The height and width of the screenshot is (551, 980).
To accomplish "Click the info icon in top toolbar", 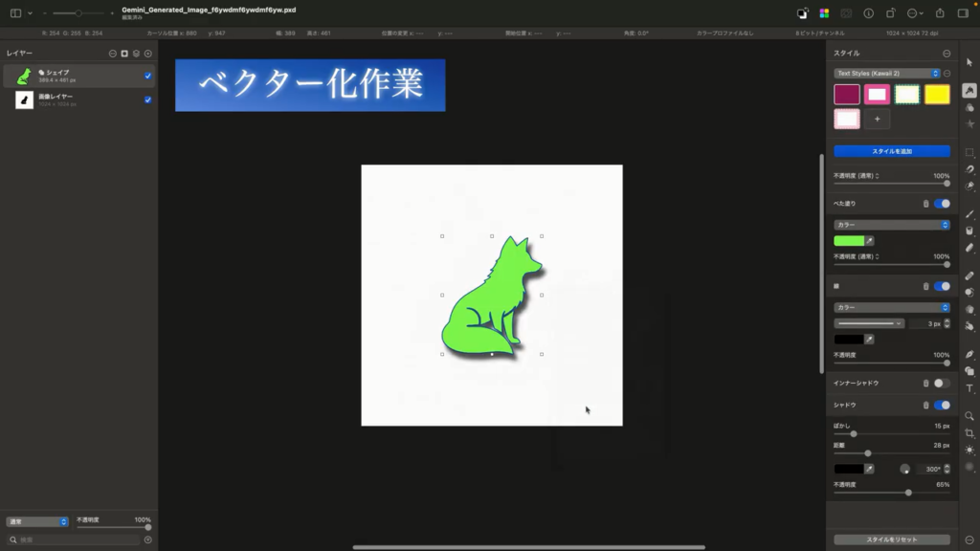I will (x=869, y=13).
